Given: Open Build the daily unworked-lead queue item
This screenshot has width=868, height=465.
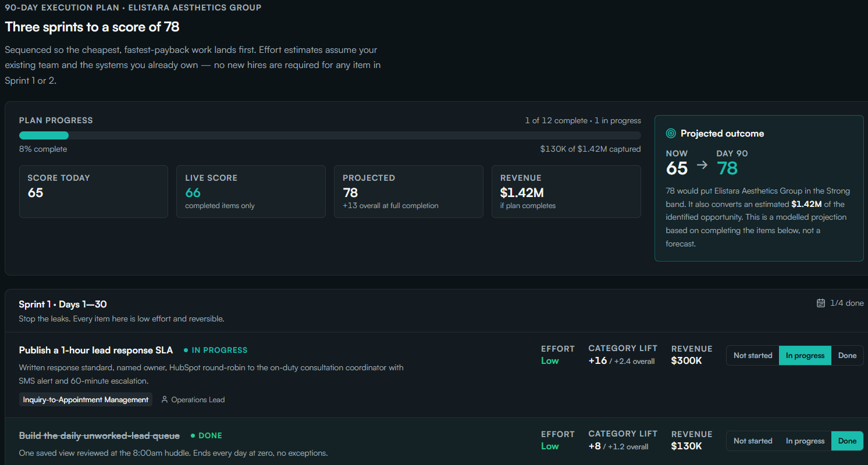Looking at the screenshot, I should point(99,435).
